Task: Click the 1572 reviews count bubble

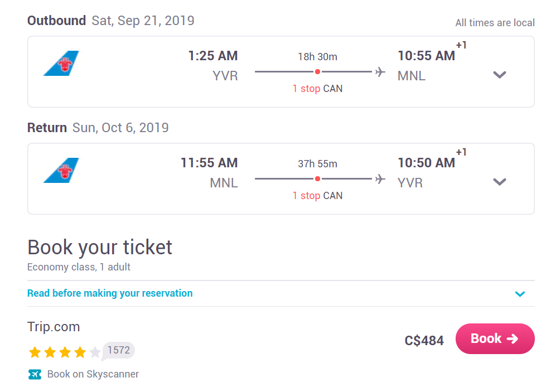Action: 118,350
